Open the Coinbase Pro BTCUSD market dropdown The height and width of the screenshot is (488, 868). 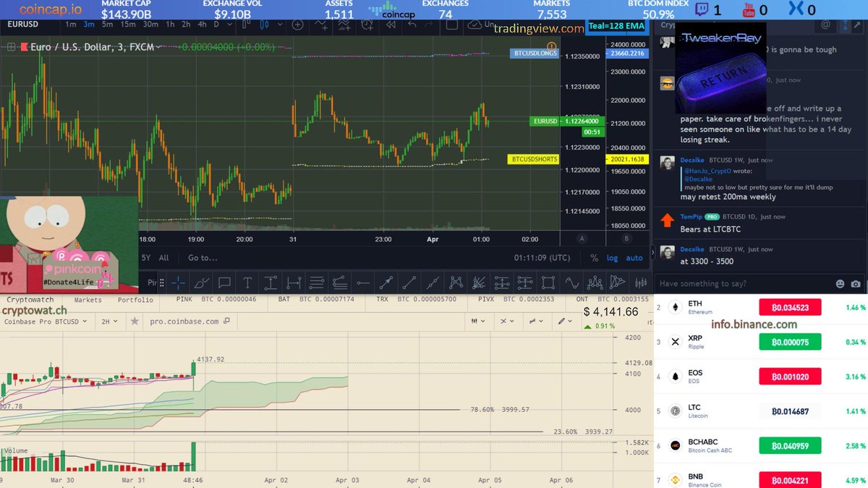point(44,321)
